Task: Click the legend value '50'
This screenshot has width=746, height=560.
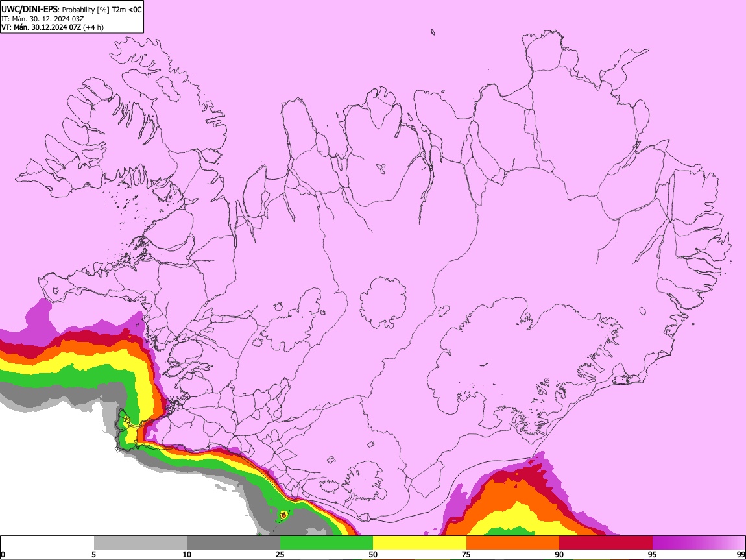Action: 373,555
